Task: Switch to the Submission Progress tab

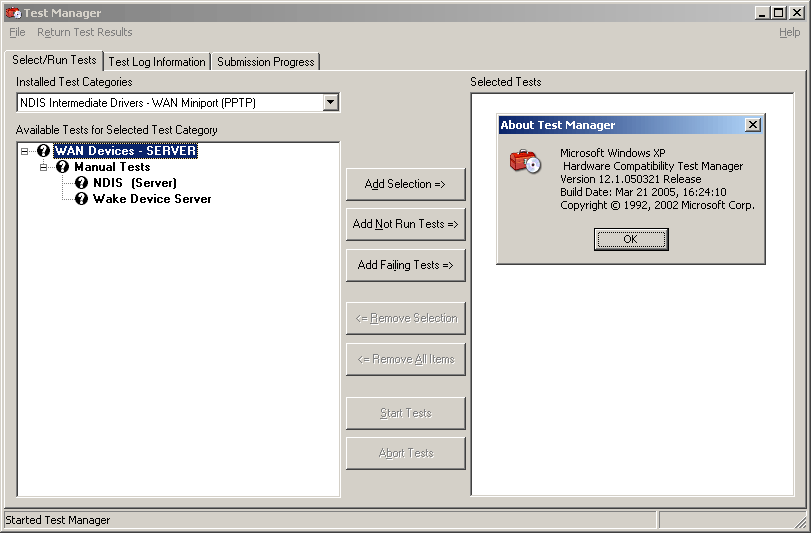Action: coord(265,62)
